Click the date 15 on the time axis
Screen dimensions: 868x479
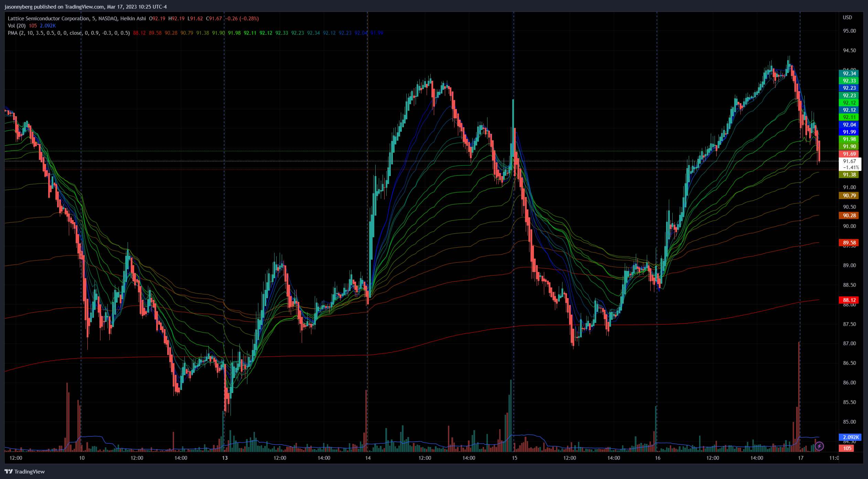(514, 458)
